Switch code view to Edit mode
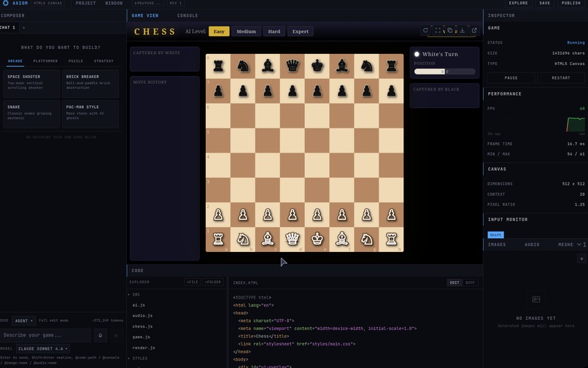 point(454,283)
